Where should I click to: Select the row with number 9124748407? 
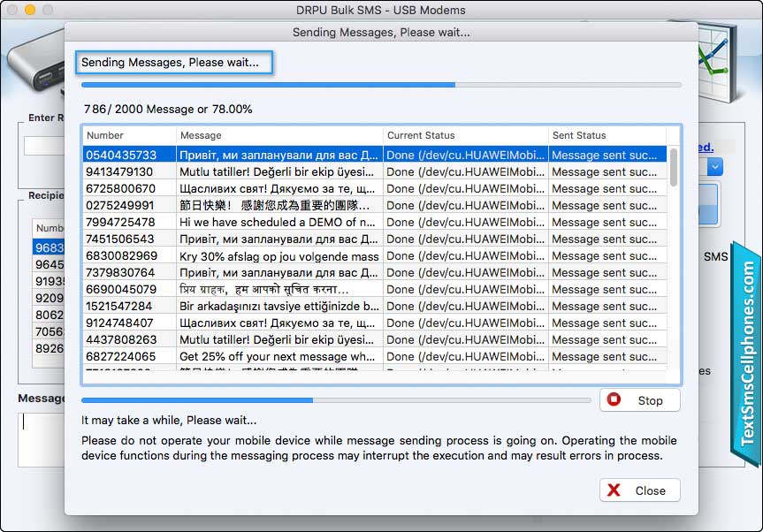pos(374,323)
